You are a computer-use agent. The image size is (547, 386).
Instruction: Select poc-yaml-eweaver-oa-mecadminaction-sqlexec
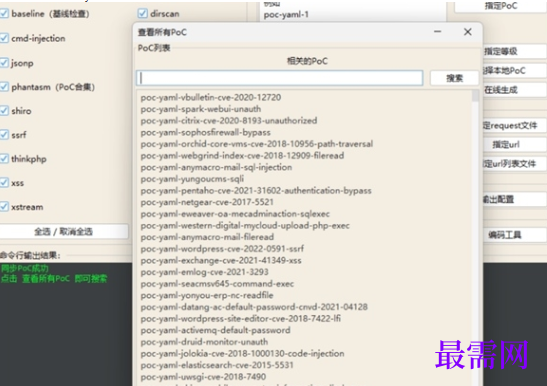(x=235, y=214)
